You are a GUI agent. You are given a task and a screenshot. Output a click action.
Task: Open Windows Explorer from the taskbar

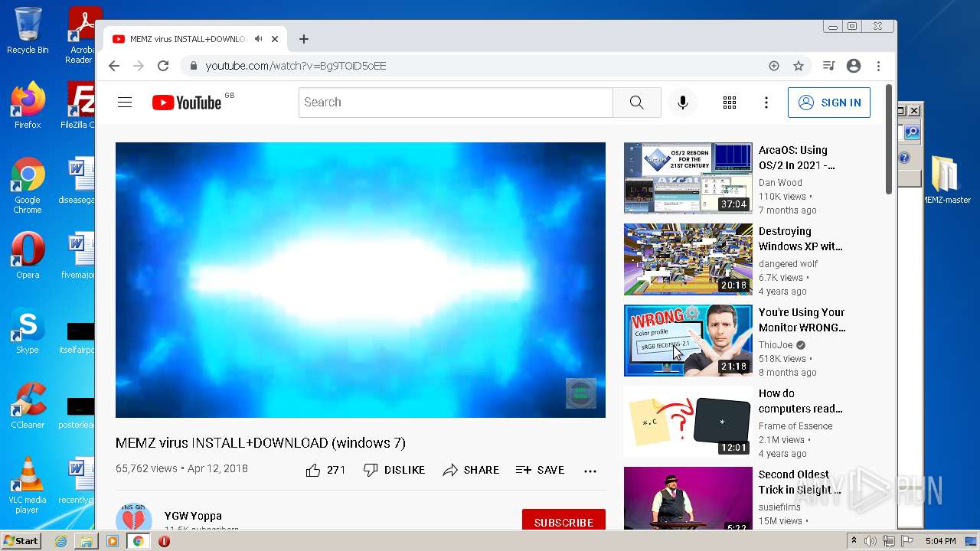click(x=87, y=541)
